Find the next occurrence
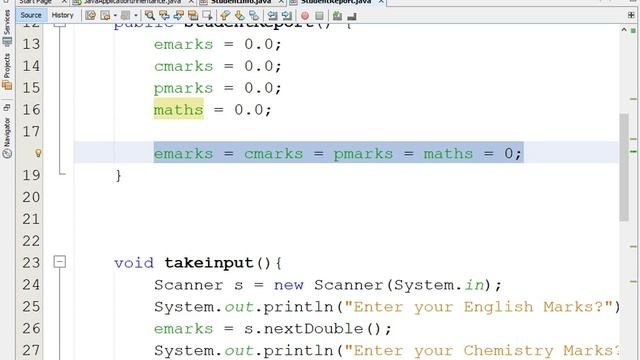This screenshot has width=640, height=360. tap(179, 16)
